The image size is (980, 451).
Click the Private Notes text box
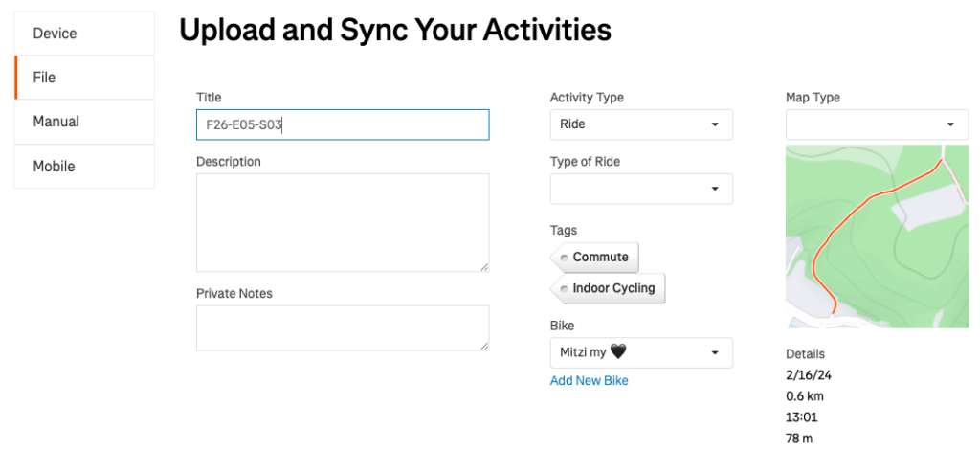342,327
